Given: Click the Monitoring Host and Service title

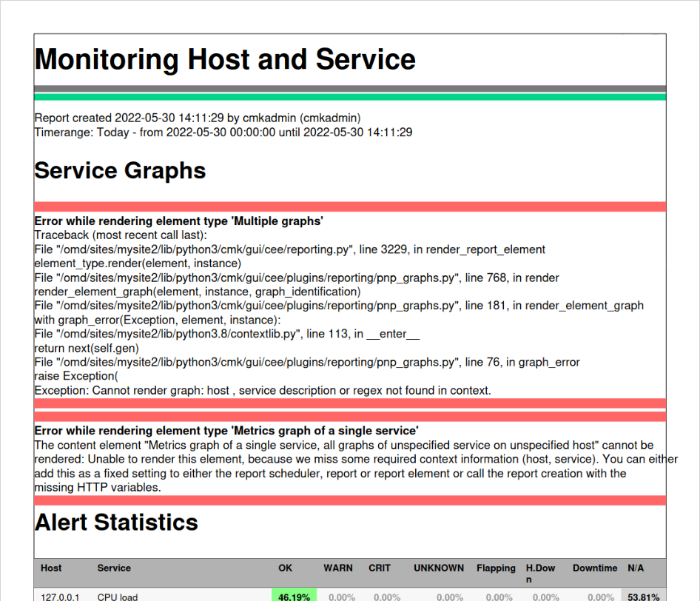Looking at the screenshot, I should [224, 59].
